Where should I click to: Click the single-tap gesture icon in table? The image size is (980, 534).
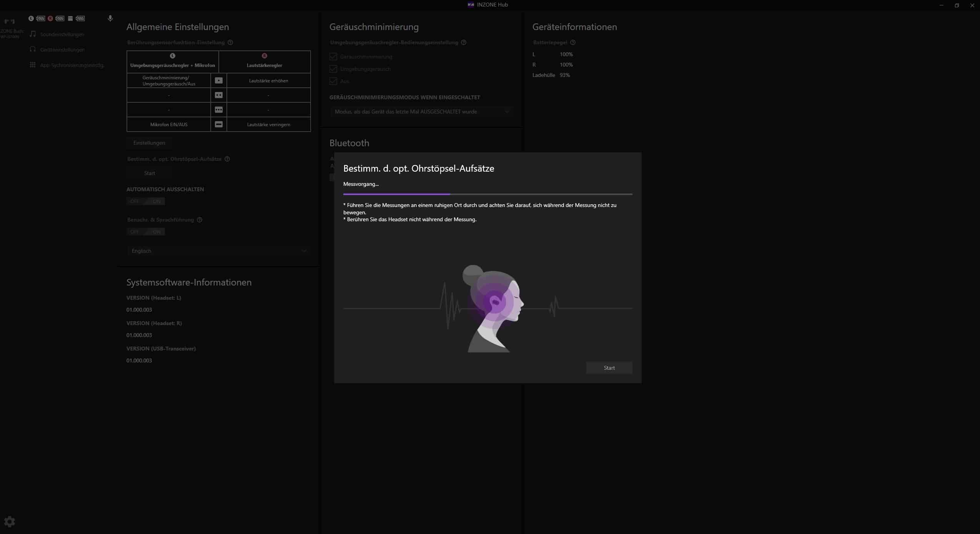point(219,80)
